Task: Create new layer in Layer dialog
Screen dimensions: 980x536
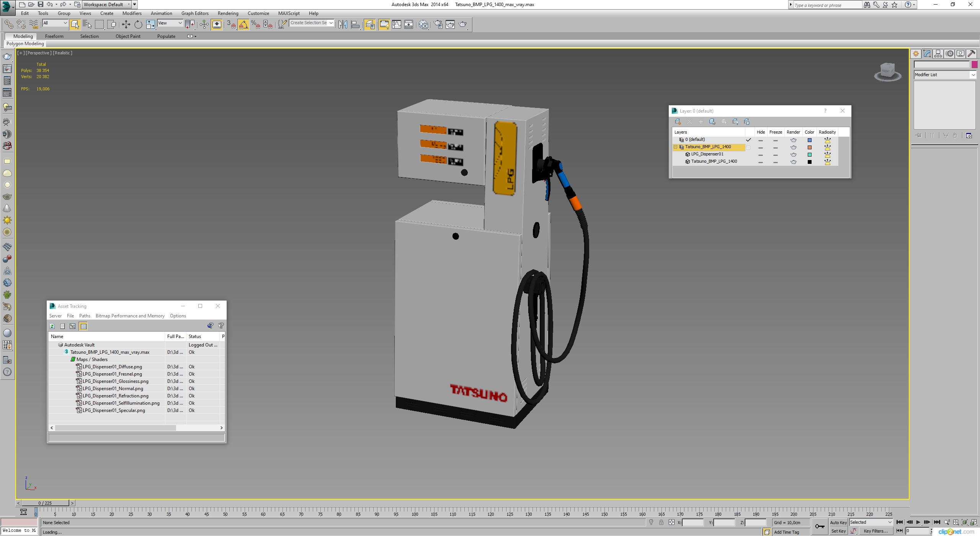Action: click(x=678, y=122)
